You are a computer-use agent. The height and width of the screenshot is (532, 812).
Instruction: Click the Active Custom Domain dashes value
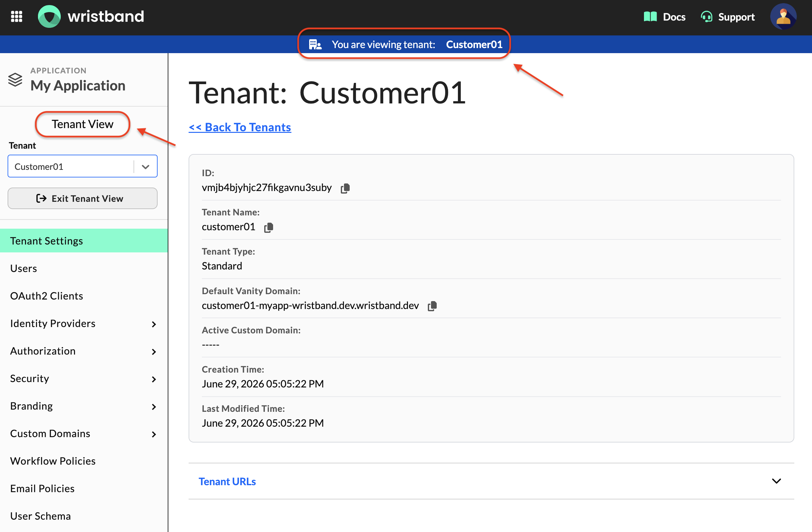(x=210, y=345)
